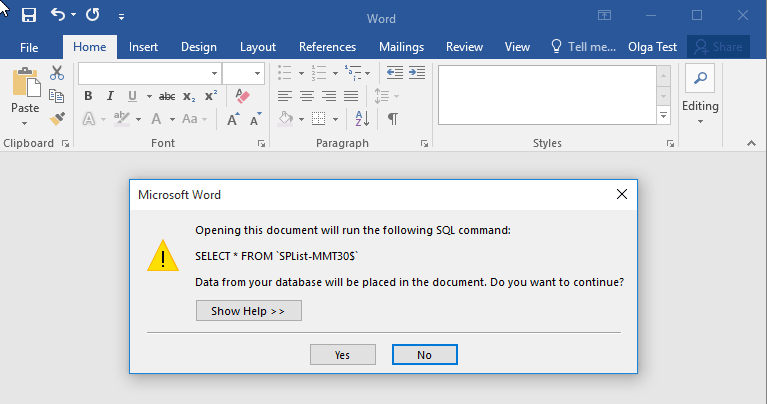Click Show/Hide paragraph marks icon
Viewport: 767px width, 404px height.
pyautogui.click(x=393, y=118)
